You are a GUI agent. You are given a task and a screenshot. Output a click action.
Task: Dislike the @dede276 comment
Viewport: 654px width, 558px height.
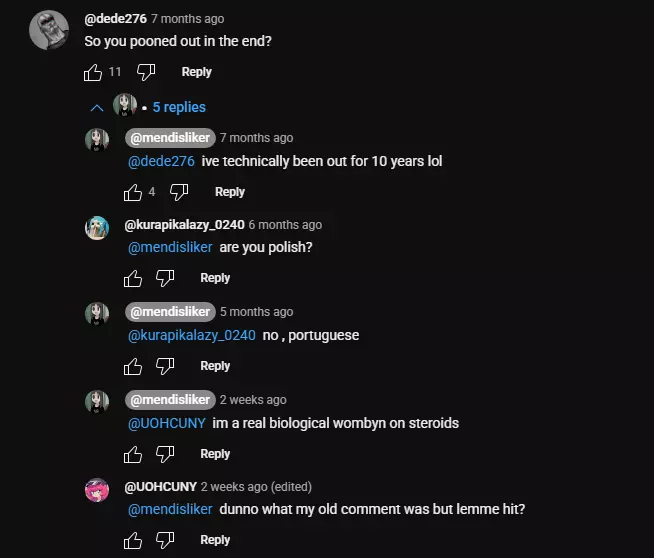point(146,72)
